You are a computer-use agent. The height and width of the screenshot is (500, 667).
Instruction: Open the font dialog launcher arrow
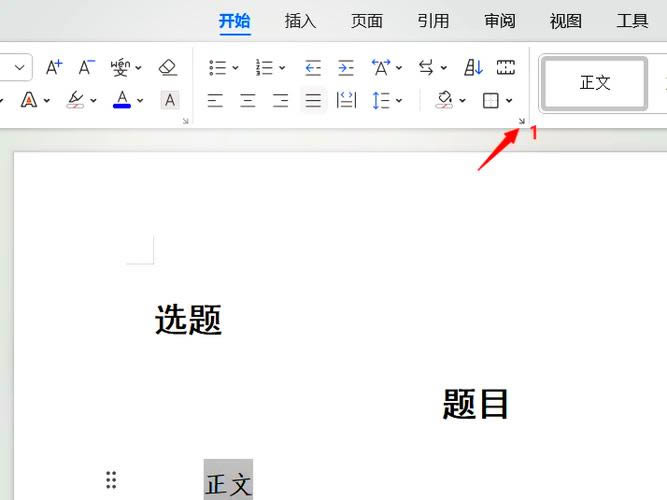pyautogui.click(x=185, y=121)
